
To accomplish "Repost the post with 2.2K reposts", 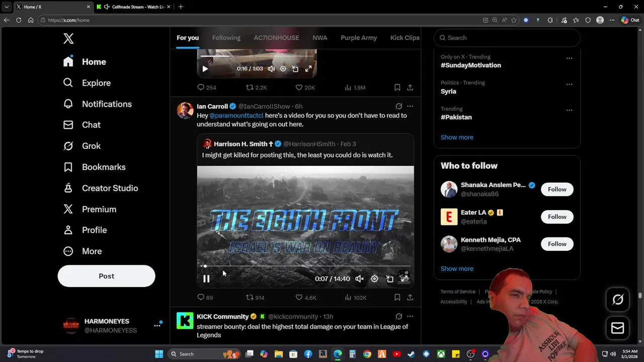I will coord(256,87).
